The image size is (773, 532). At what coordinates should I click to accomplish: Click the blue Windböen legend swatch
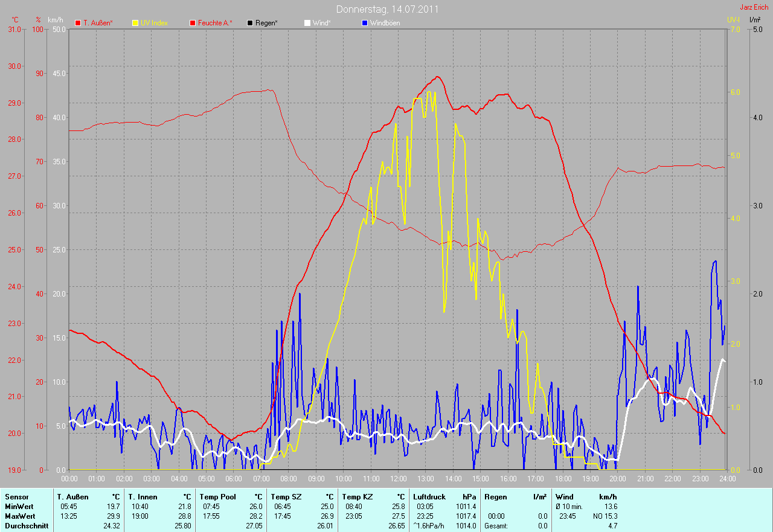click(x=364, y=23)
